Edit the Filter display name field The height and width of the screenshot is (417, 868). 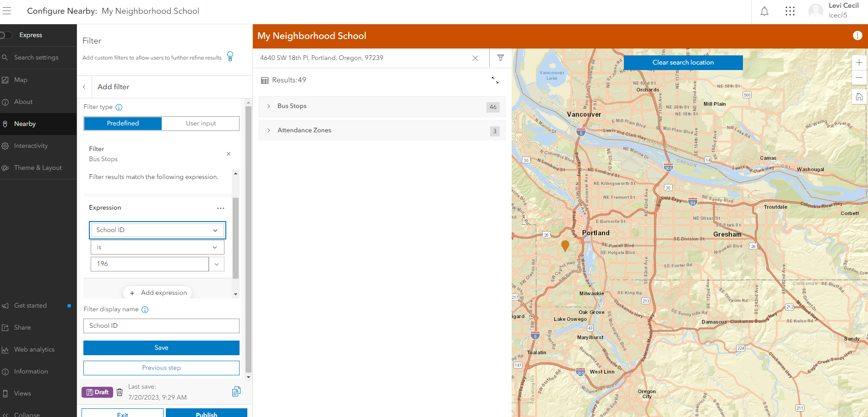coord(161,325)
